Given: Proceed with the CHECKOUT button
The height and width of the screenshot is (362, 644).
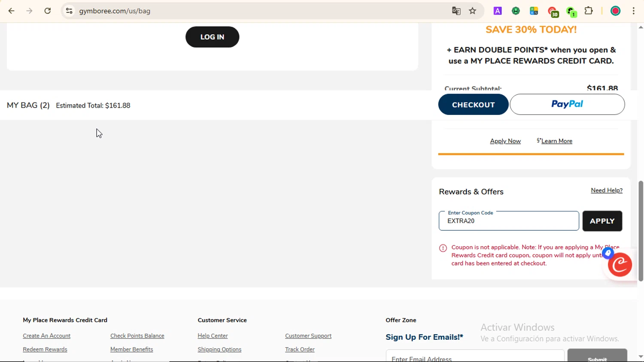Looking at the screenshot, I should pos(473,105).
